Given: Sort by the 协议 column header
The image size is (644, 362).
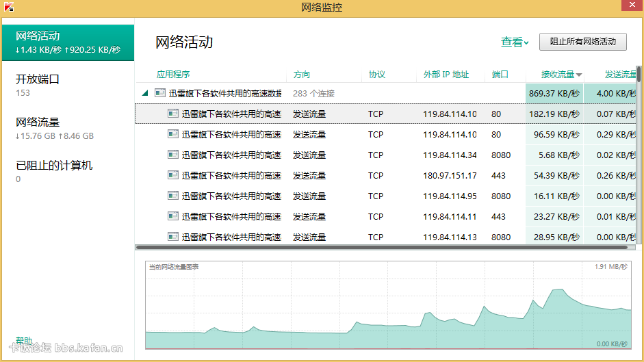Looking at the screenshot, I should click(376, 75).
